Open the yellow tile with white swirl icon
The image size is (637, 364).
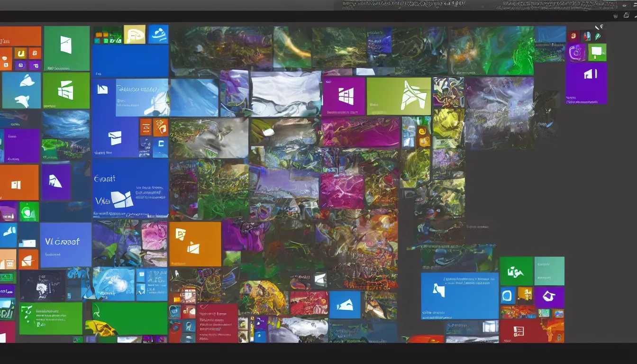click(x=135, y=34)
